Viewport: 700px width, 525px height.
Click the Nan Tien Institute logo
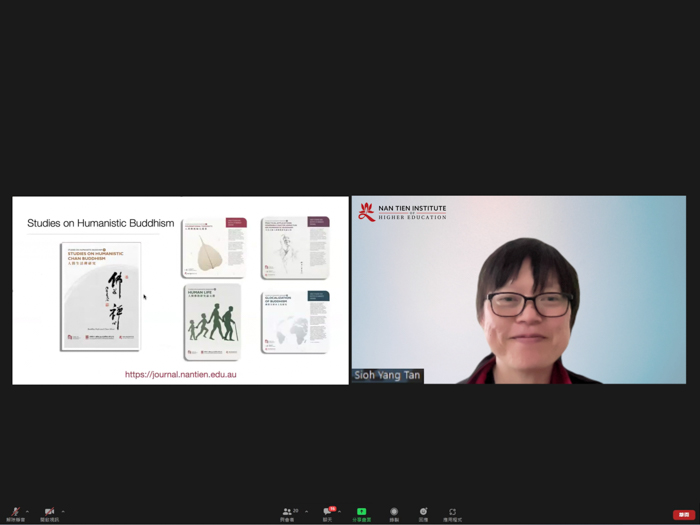click(402, 212)
